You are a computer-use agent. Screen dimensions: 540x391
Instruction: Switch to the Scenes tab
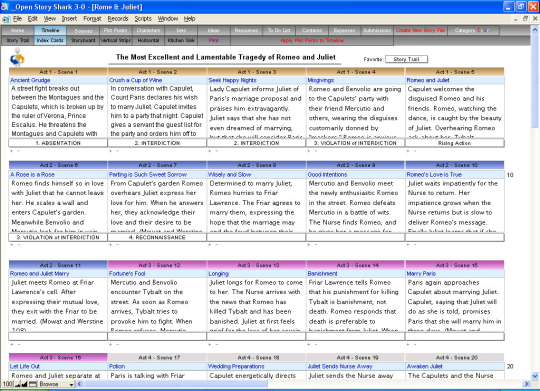(83, 30)
